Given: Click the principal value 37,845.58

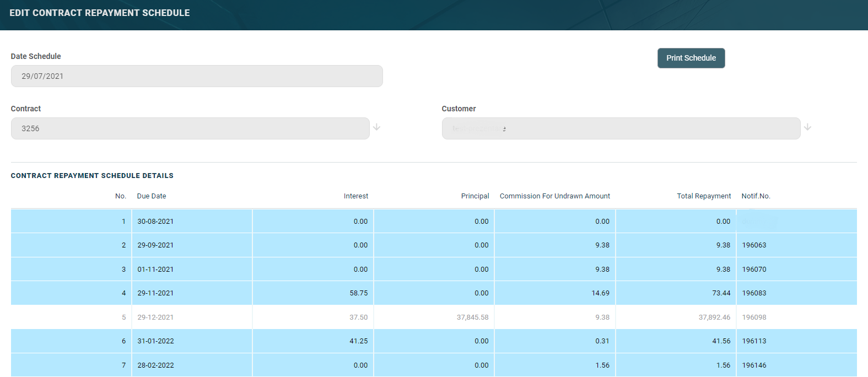Looking at the screenshot, I should (472, 317).
